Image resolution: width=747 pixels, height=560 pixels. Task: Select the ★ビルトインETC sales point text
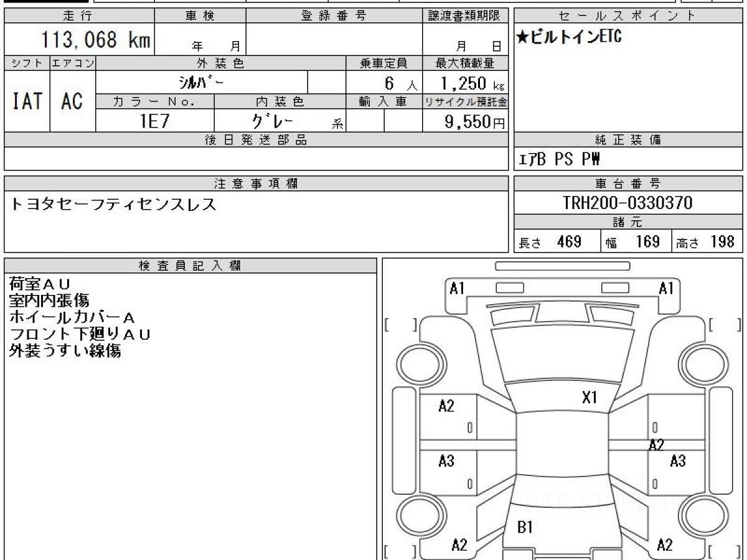click(x=569, y=38)
